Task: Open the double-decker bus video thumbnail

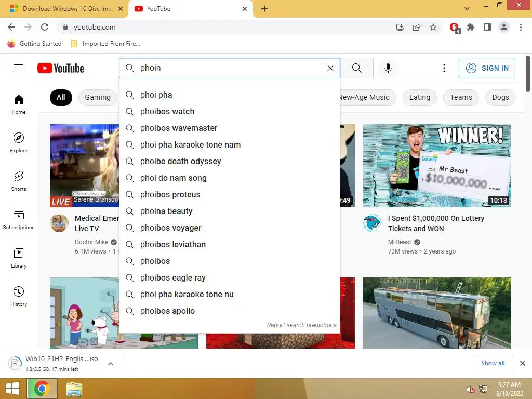Action: [437, 313]
